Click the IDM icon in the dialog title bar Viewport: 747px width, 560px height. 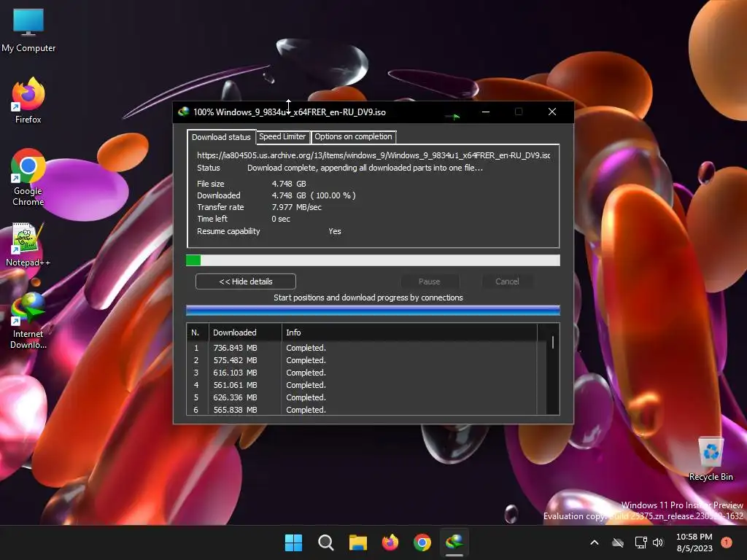point(183,112)
